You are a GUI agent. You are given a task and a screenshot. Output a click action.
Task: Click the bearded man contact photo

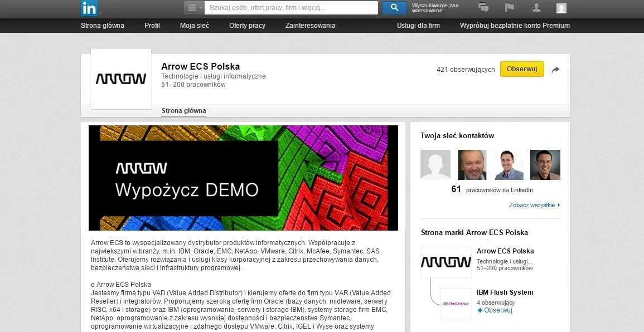coord(472,164)
